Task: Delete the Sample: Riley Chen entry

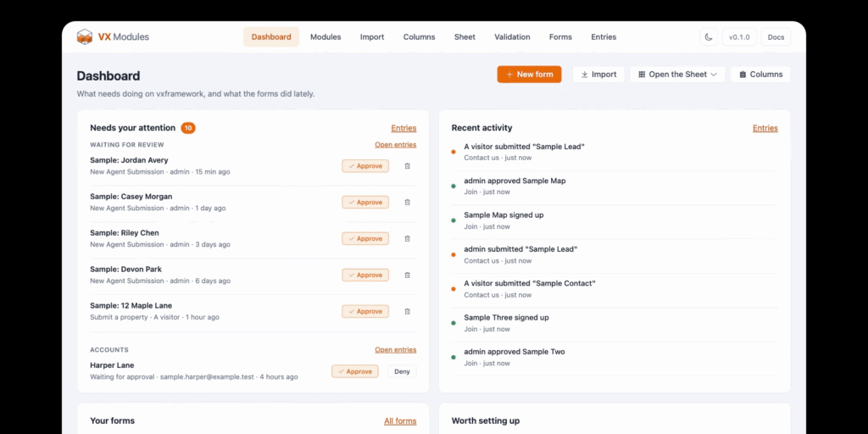Action: pos(408,238)
